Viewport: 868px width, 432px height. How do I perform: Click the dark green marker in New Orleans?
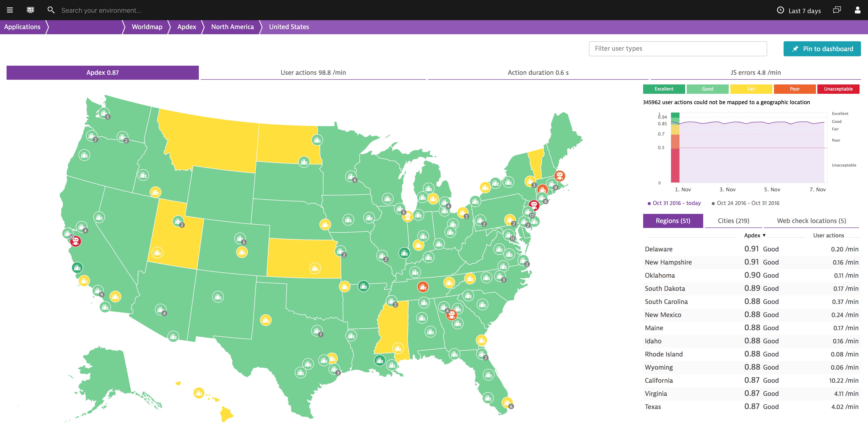pos(380,360)
